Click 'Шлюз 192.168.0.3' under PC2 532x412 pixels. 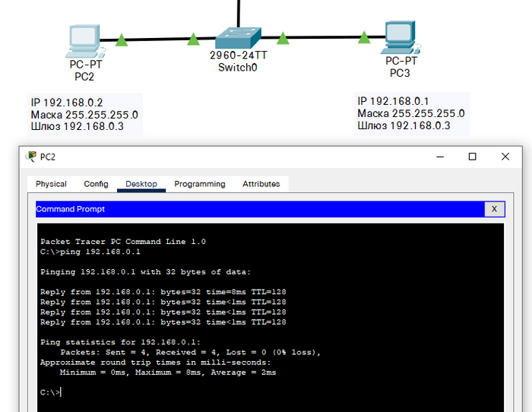pyautogui.click(x=78, y=127)
